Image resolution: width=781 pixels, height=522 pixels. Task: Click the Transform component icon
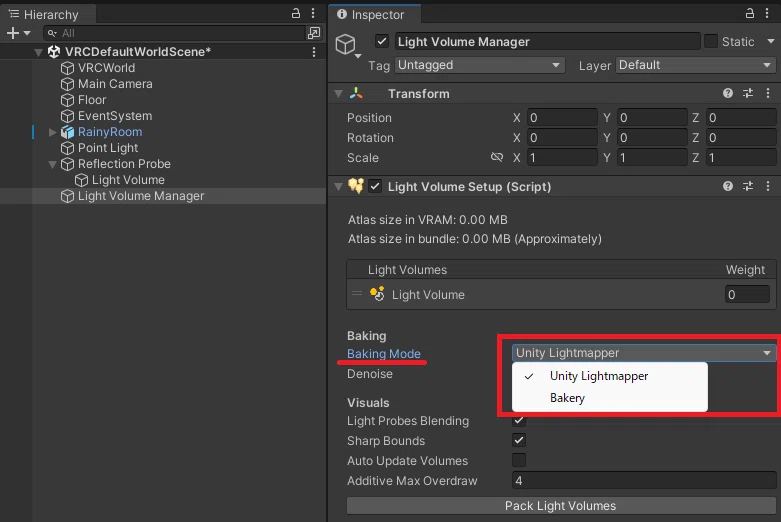(356, 93)
